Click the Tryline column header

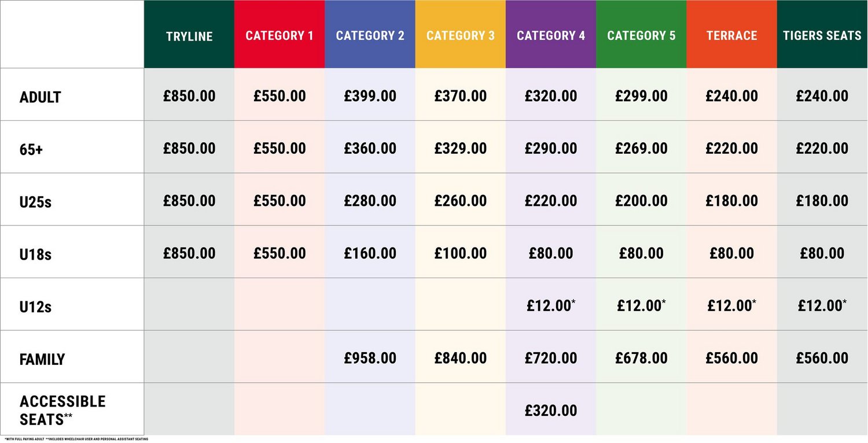(189, 35)
